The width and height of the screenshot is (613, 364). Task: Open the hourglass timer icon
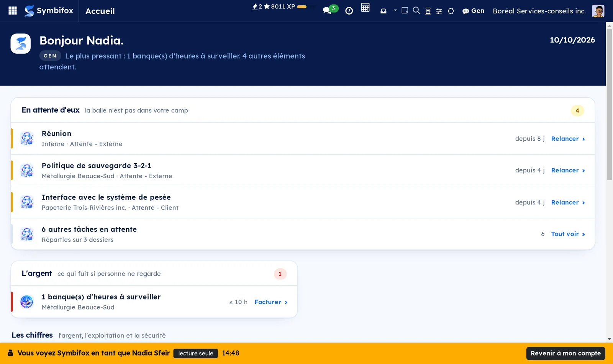428,11
